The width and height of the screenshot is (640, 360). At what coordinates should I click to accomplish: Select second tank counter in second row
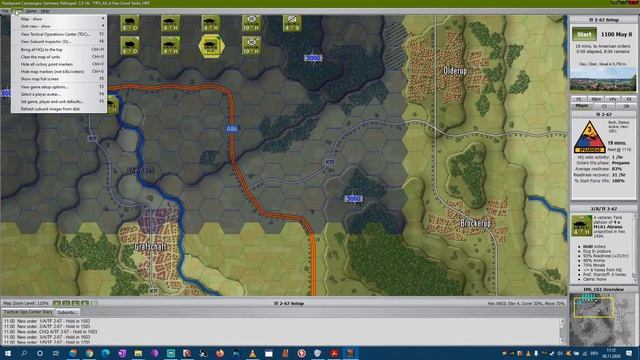tap(170, 46)
